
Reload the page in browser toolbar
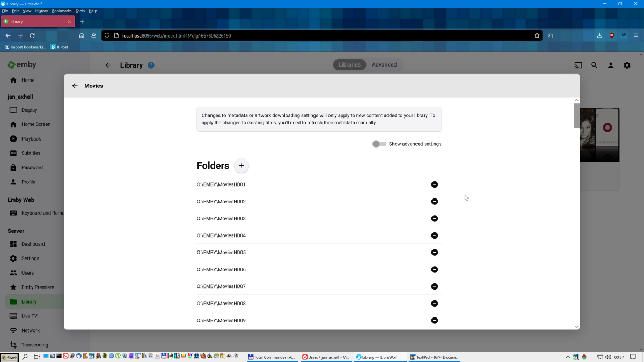[x=32, y=35]
